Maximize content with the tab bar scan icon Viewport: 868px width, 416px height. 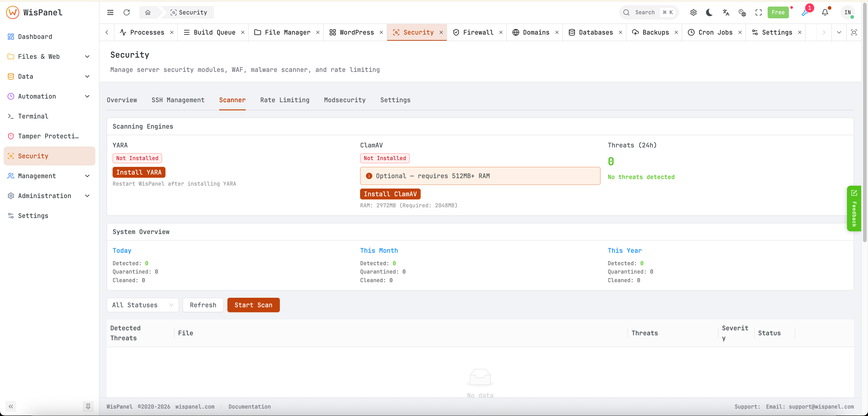point(854,32)
